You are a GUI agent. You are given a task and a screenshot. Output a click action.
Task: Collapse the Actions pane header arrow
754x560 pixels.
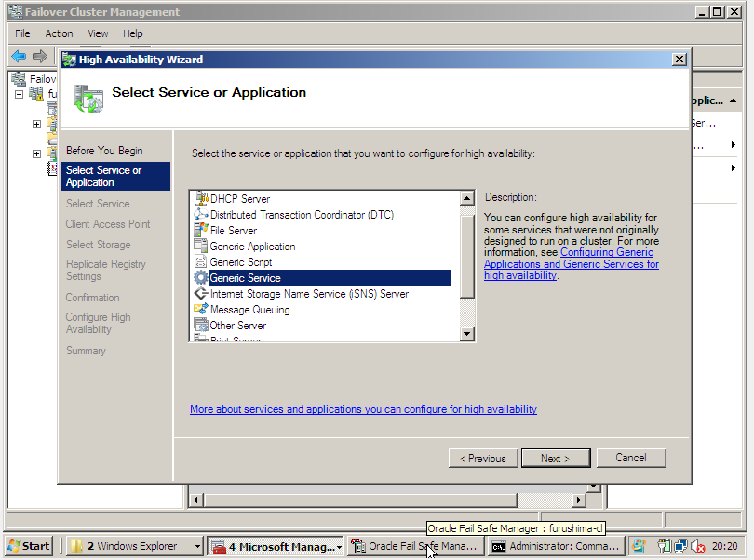733,100
